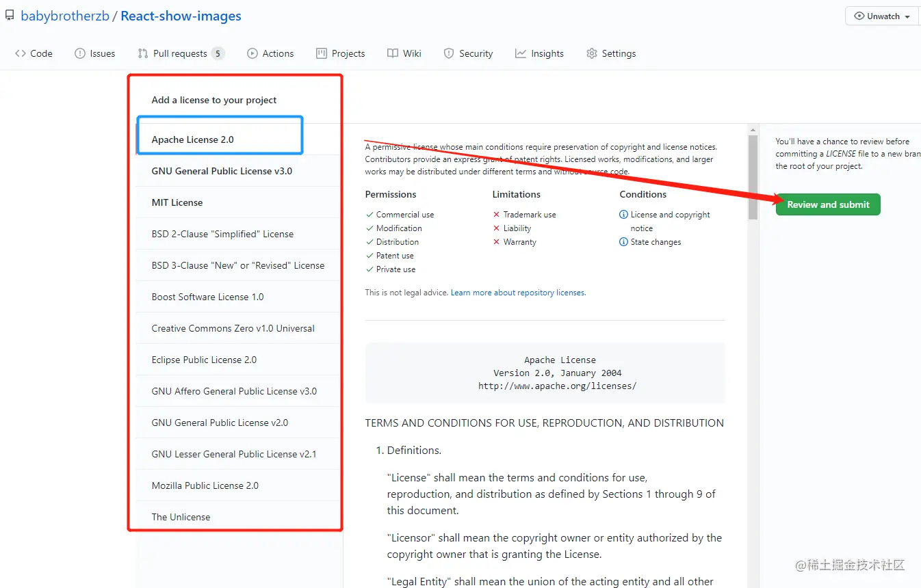The width and height of the screenshot is (921, 588).
Task: Click the red X beside Warranty
Action: click(x=497, y=242)
